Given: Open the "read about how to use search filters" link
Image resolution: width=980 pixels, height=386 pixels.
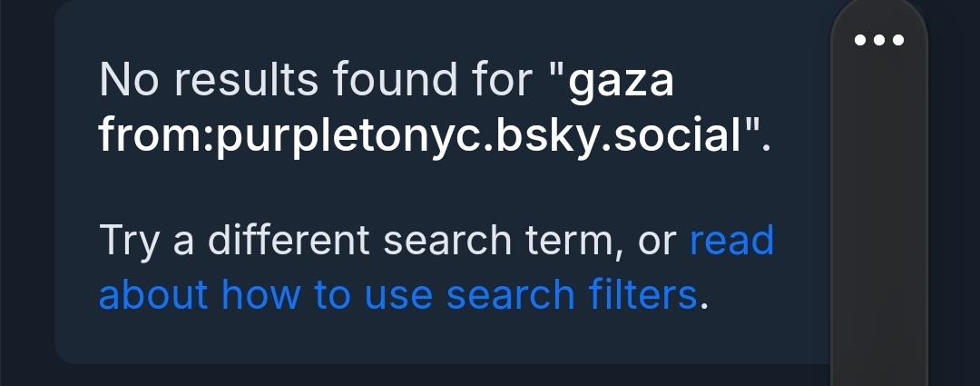Looking at the screenshot, I should [x=399, y=295].
